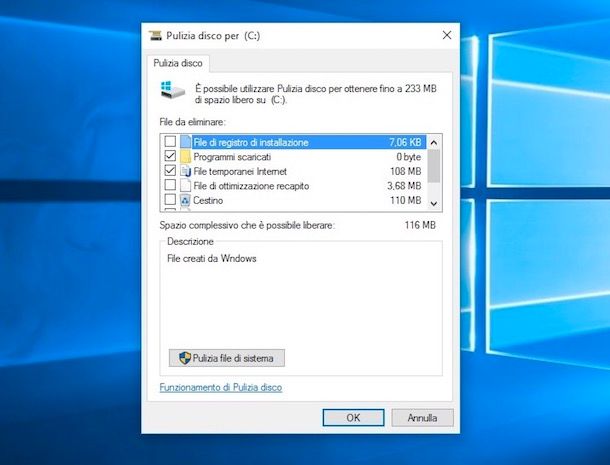
Task: Click the File da eliminare label
Action: (x=192, y=122)
